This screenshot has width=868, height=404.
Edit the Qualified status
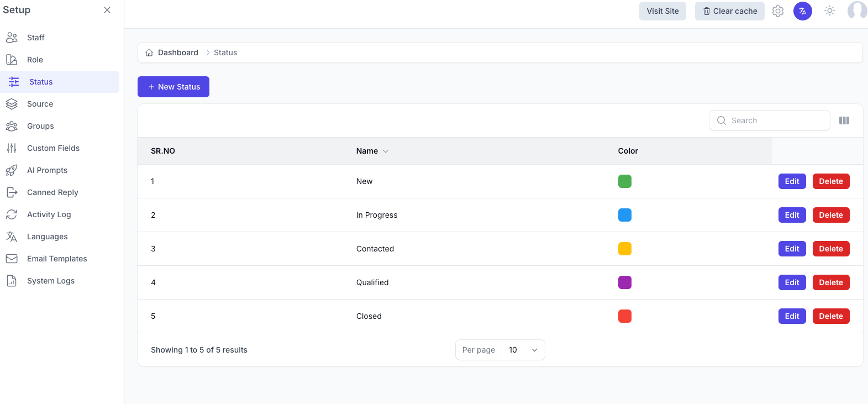click(x=792, y=282)
